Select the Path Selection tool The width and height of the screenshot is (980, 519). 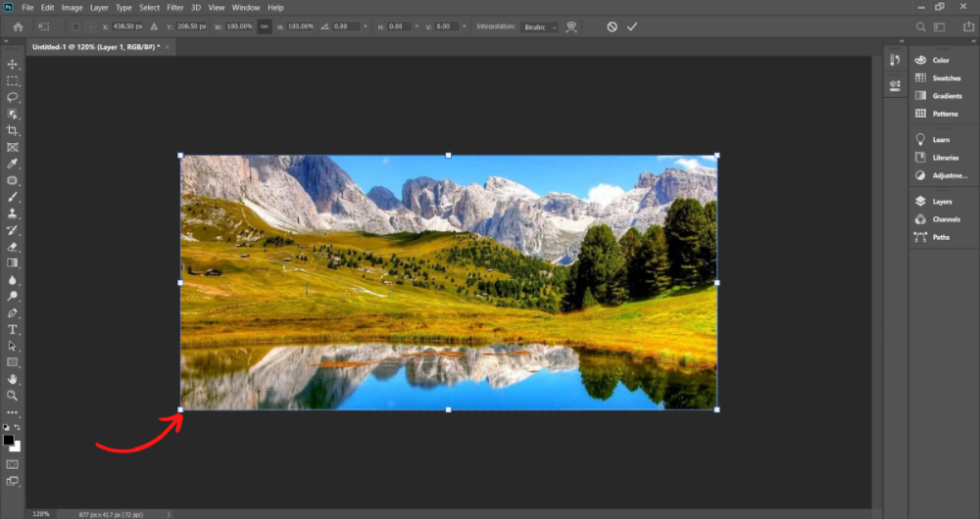13,346
